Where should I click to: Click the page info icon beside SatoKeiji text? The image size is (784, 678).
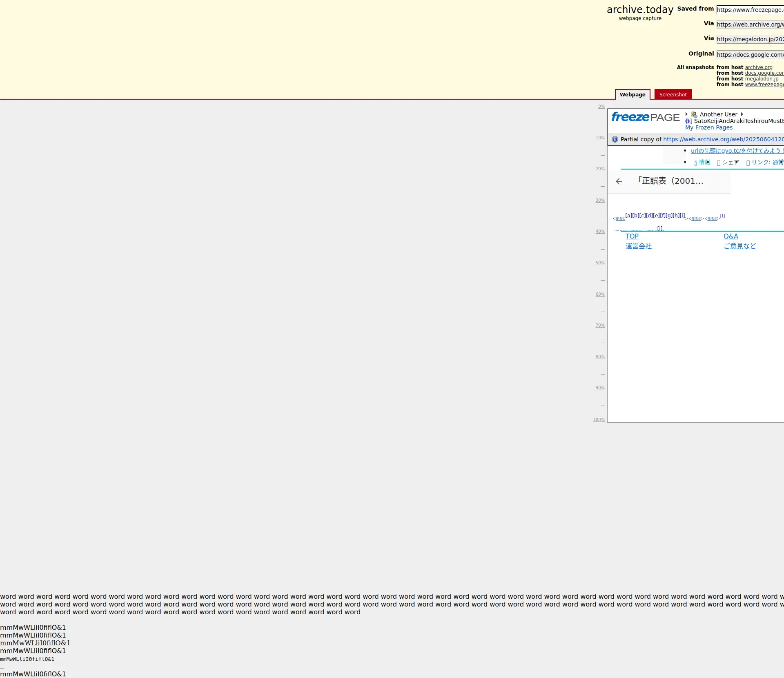(x=688, y=121)
